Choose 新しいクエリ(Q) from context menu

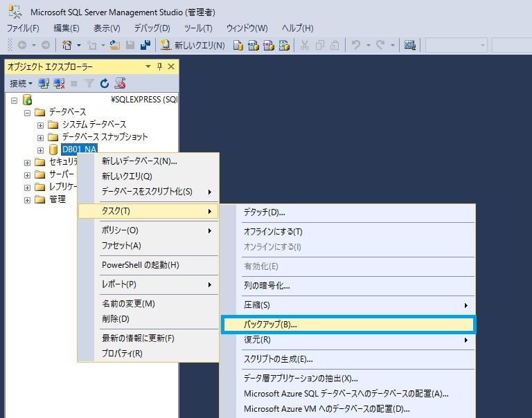pos(149,176)
